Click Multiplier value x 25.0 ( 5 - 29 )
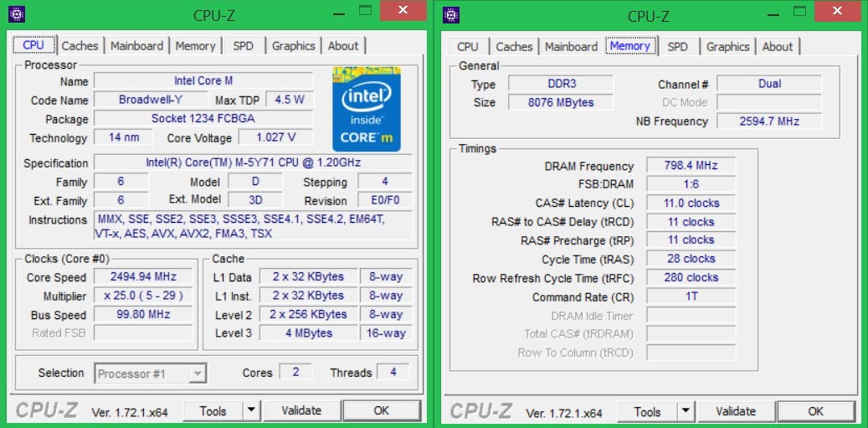This screenshot has height=428, width=868. (143, 296)
